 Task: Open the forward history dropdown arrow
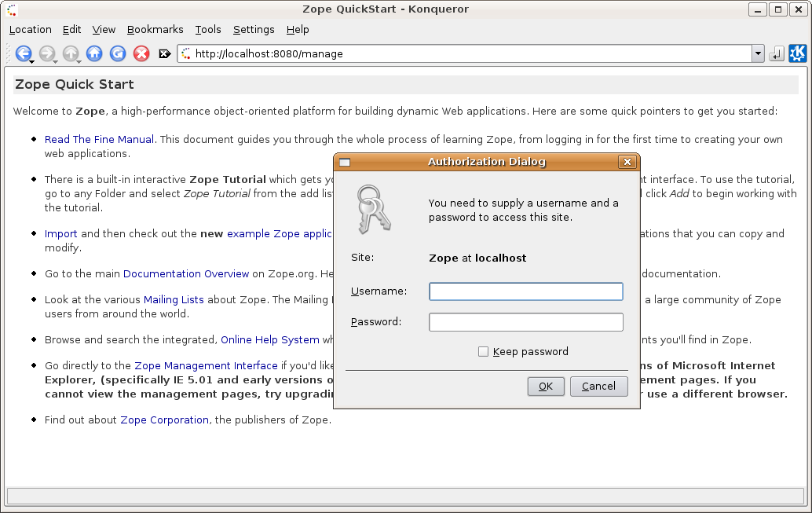pos(56,62)
